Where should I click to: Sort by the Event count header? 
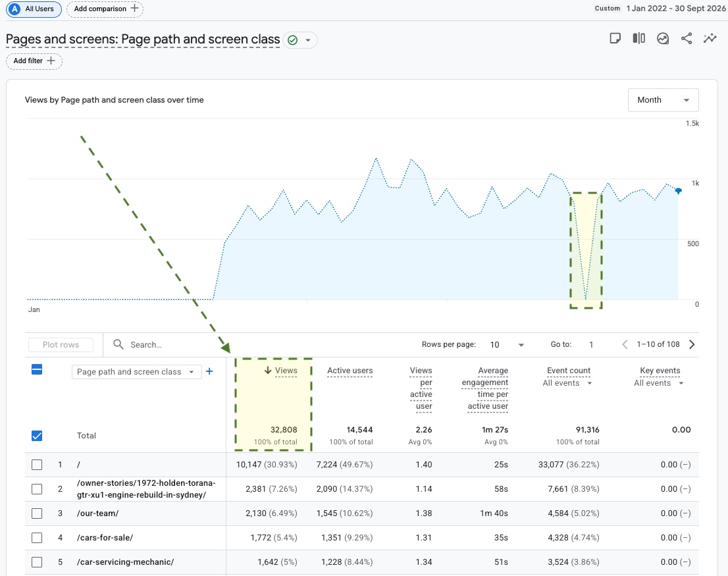pos(568,371)
